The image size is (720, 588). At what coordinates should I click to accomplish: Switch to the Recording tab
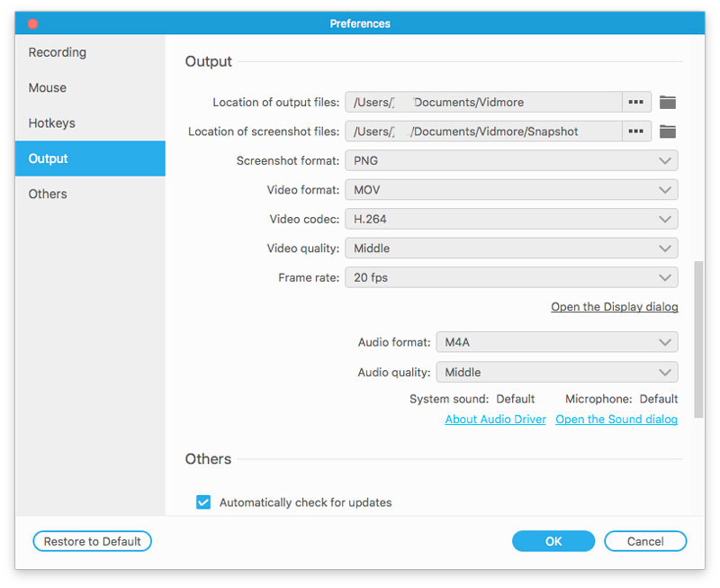click(58, 52)
